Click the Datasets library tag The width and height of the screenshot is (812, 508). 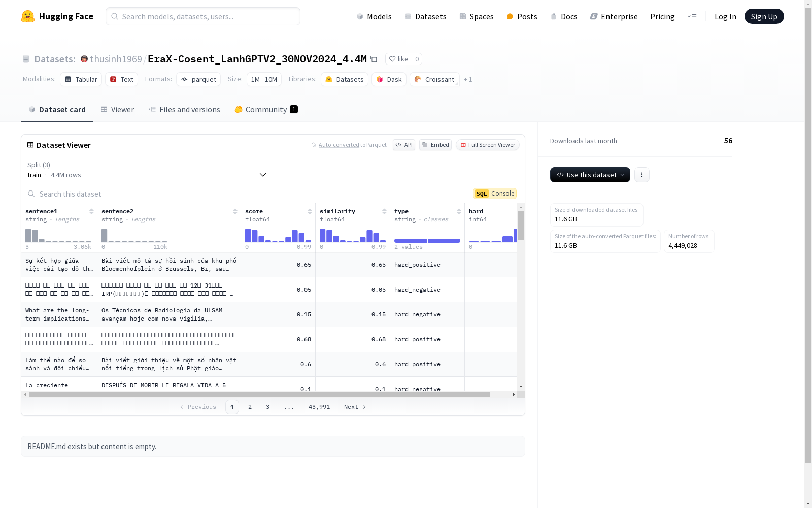coord(345,79)
